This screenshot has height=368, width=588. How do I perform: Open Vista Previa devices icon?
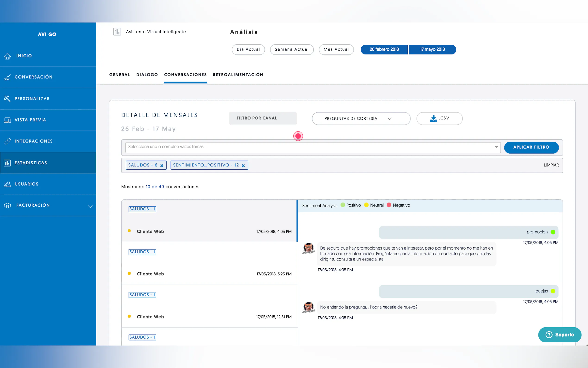(x=8, y=120)
